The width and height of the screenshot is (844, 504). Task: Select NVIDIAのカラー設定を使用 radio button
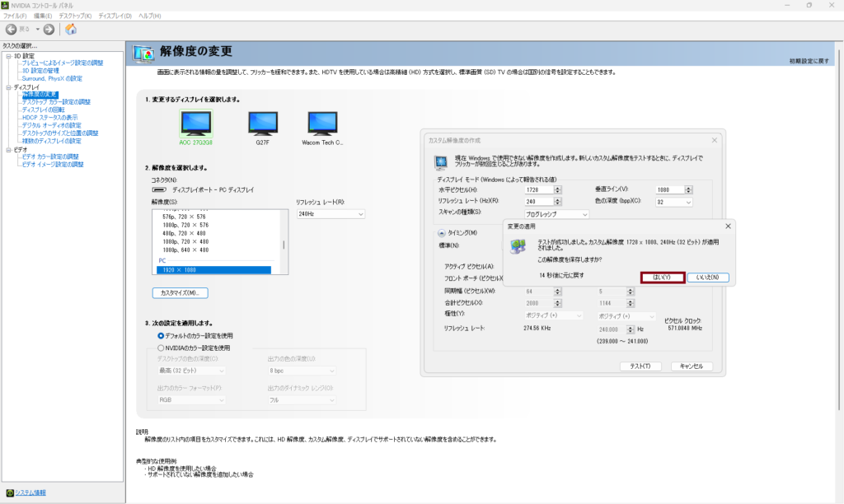point(161,348)
